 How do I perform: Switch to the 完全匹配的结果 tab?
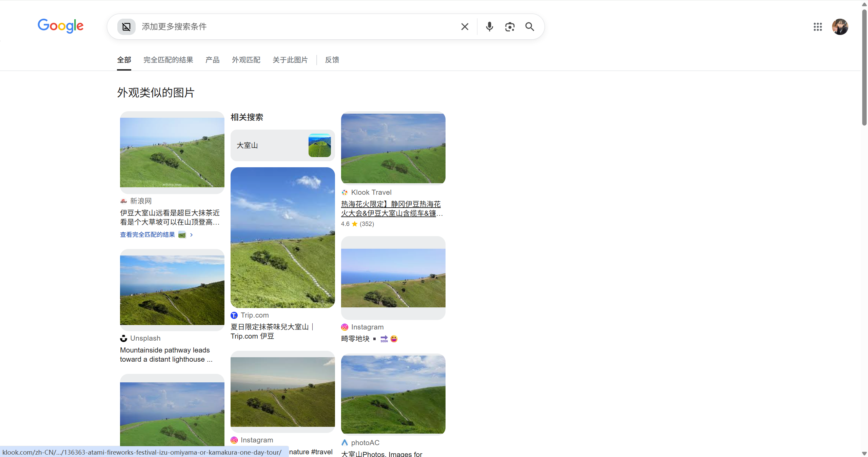pos(168,60)
